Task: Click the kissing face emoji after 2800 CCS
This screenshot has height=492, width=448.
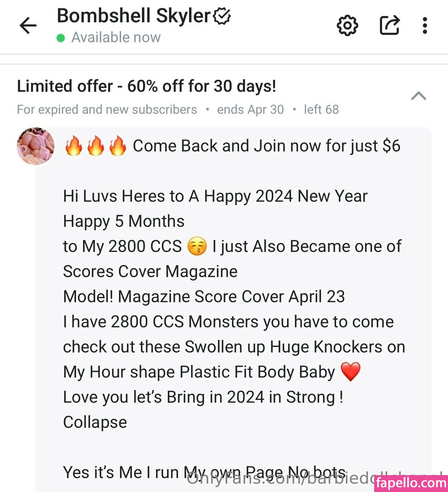Action: pyautogui.click(x=197, y=246)
